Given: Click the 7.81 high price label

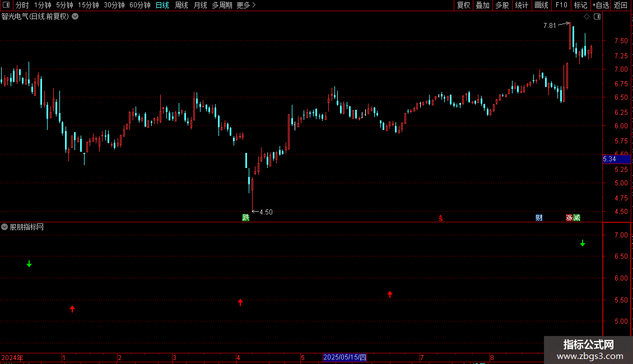Looking at the screenshot, I should (550, 25).
